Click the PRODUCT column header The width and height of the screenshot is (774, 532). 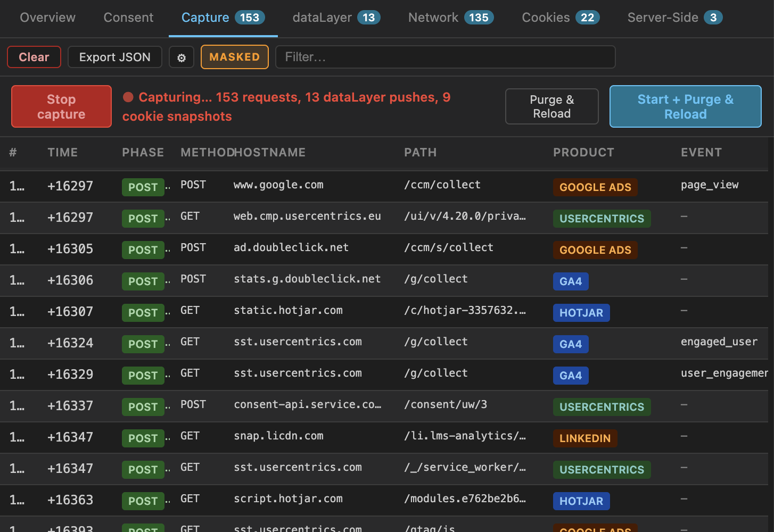pos(583,153)
